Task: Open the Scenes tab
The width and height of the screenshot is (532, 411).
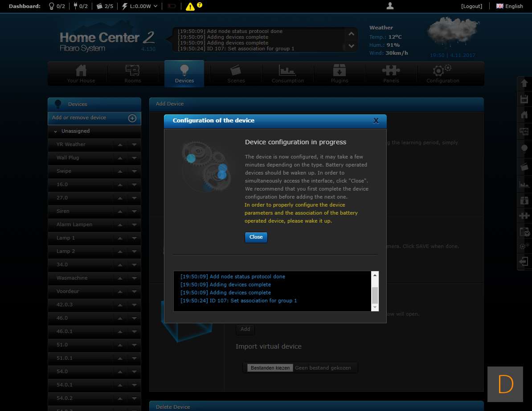Action: click(x=236, y=74)
